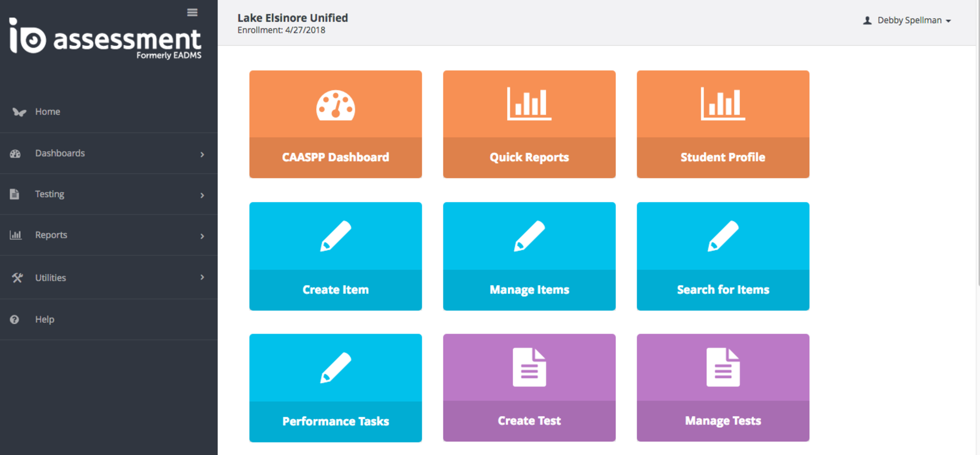
Task: Expand the Utilities menu arrow
Action: point(202,277)
